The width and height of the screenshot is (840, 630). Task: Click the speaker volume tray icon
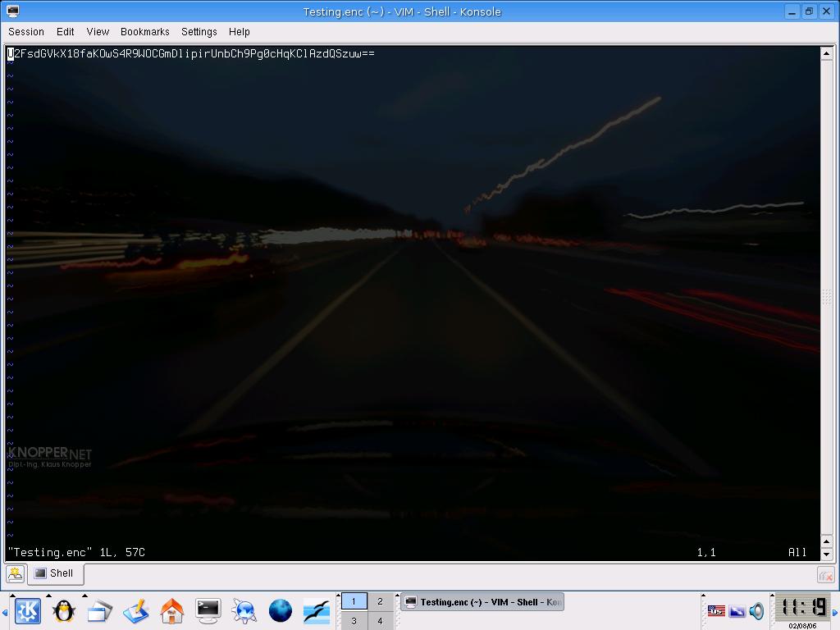tap(756, 610)
